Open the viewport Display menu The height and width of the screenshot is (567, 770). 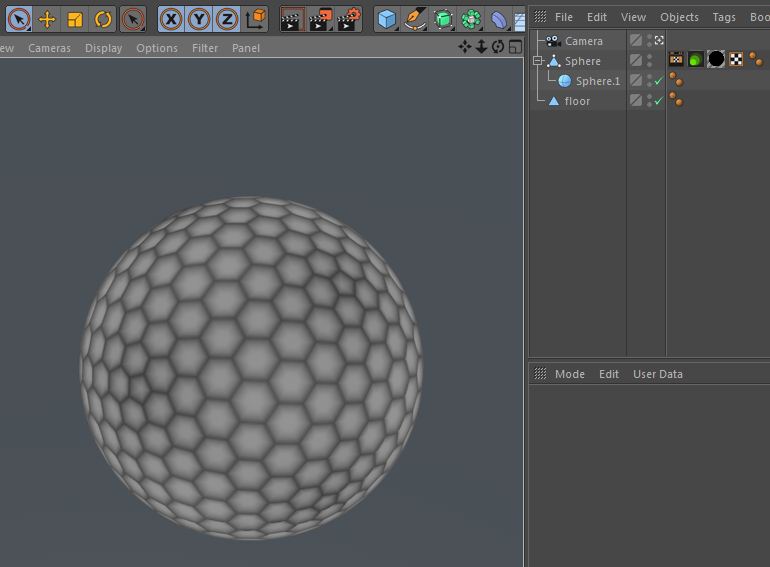pos(103,48)
